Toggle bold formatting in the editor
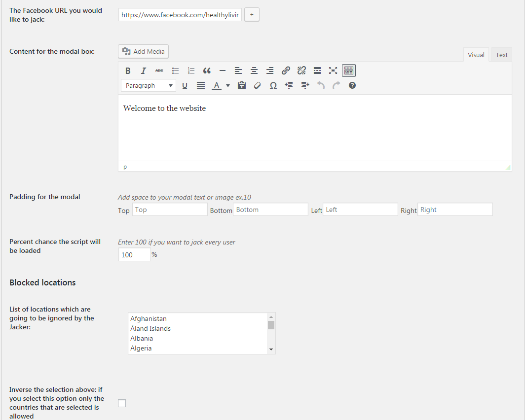Image resolution: width=525 pixels, height=420 pixels. (128, 70)
